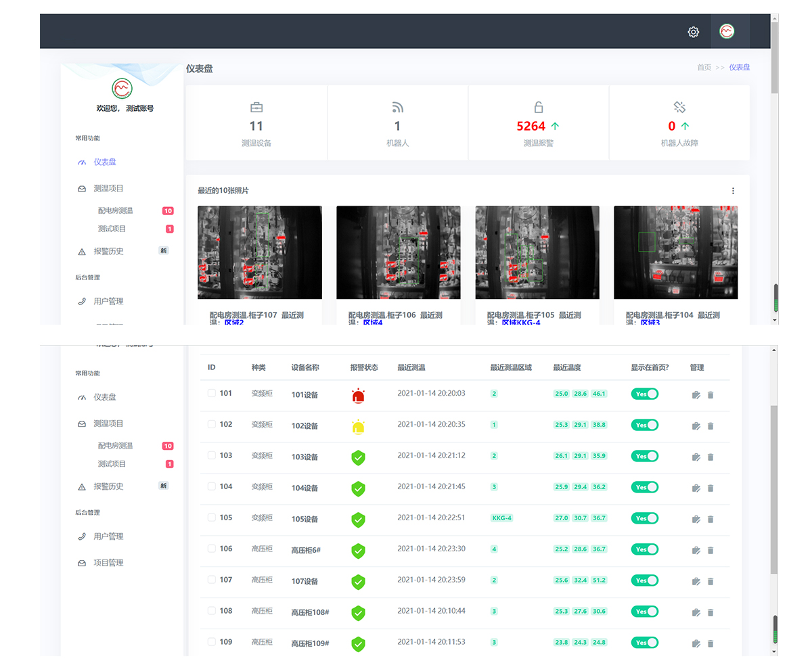Click the briefcase icon above 测温设备
This screenshot has height=663, width=812.
pyautogui.click(x=256, y=107)
